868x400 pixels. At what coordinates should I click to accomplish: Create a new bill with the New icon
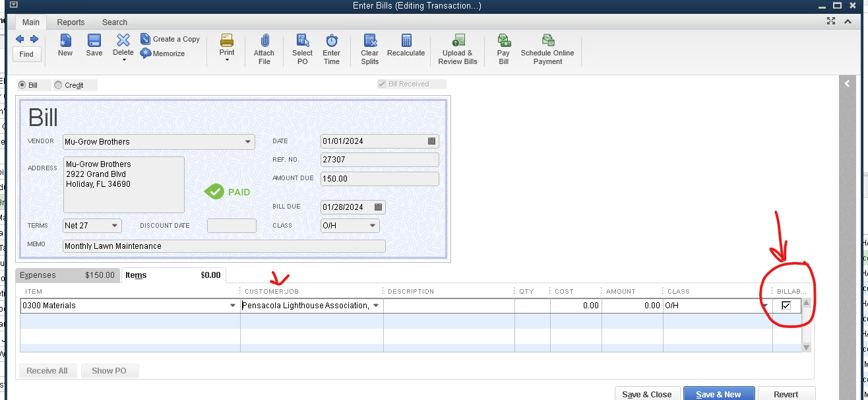point(64,46)
